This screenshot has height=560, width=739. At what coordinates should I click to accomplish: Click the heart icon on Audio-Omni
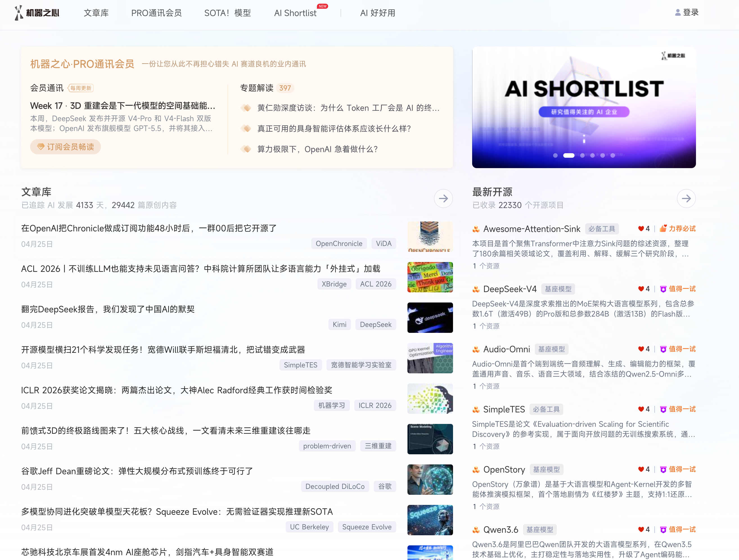tap(641, 349)
